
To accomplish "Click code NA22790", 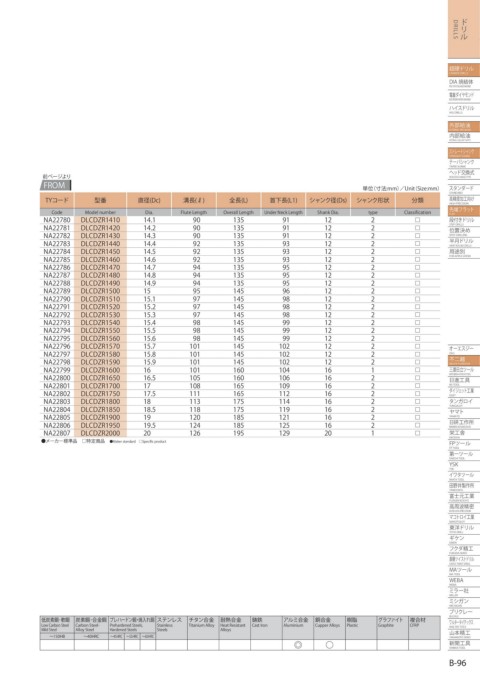I will point(57,299).
